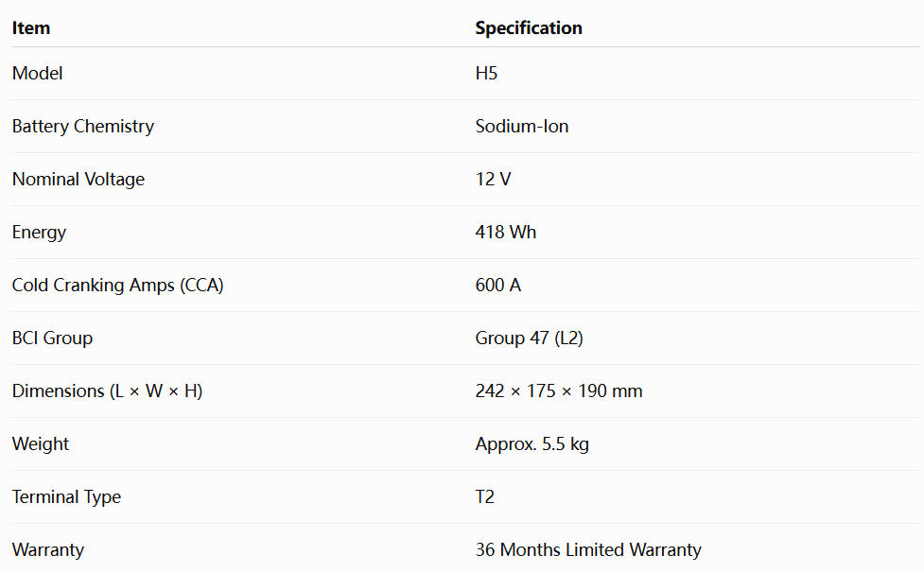
Task: Click the 242 × 175 × 190 mm value
Action: pos(559,391)
